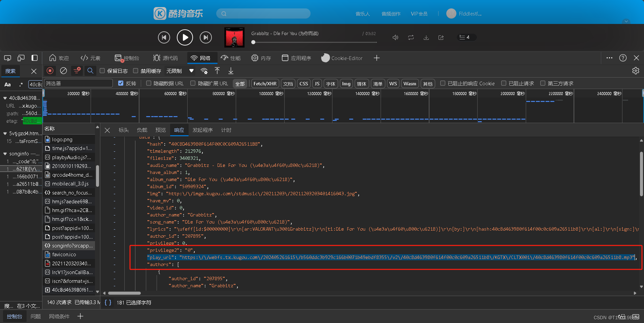The height and width of the screenshot is (323, 644).
Task: Open DevTools more options ellipsis menu
Action: pyautogui.click(x=609, y=58)
